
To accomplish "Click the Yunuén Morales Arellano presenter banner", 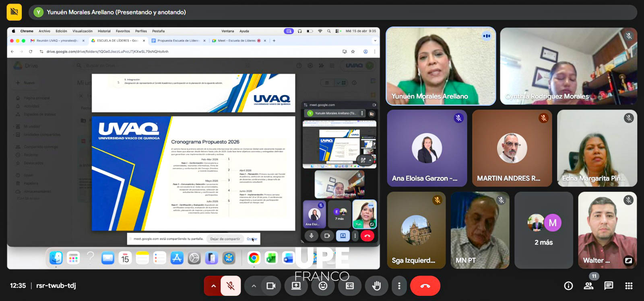I will click(x=116, y=12).
